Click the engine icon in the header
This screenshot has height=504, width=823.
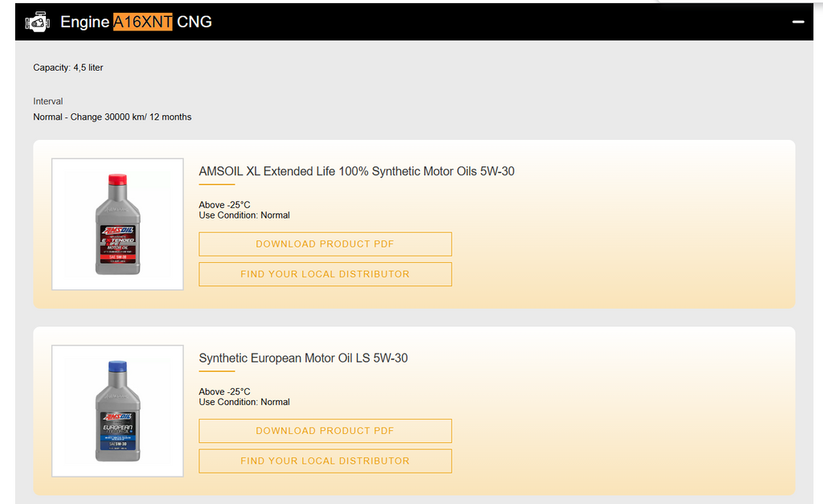(37, 23)
